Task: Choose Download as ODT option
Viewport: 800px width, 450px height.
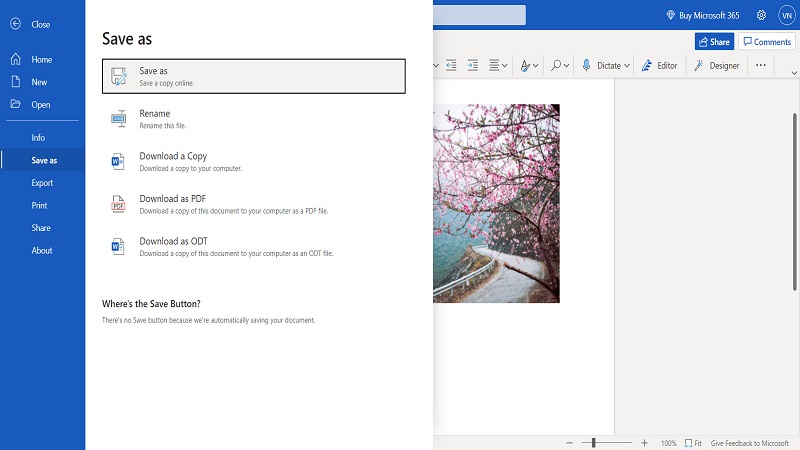Action: (x=254, y=246)
